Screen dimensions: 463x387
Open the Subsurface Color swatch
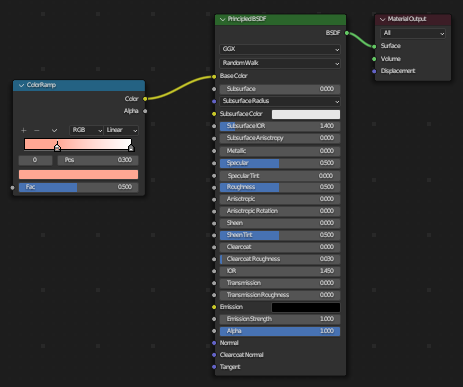pyautogui.click(x=306, y=114)
